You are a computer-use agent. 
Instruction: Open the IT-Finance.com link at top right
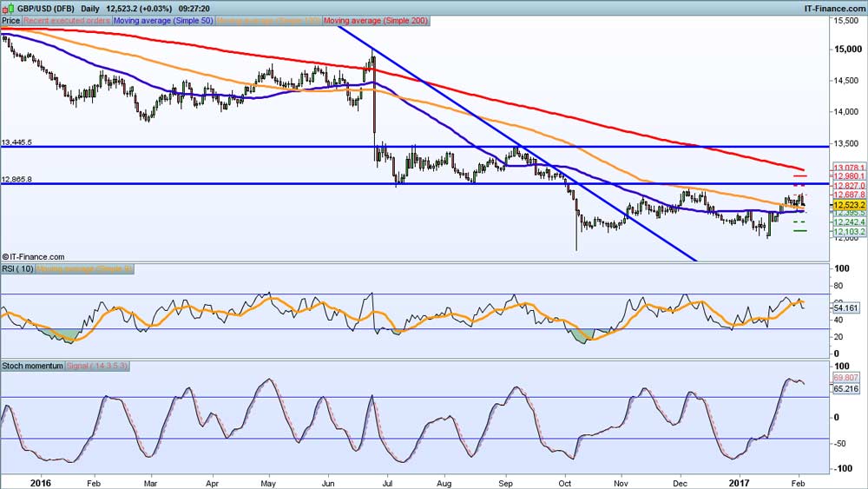coord(834,9)
